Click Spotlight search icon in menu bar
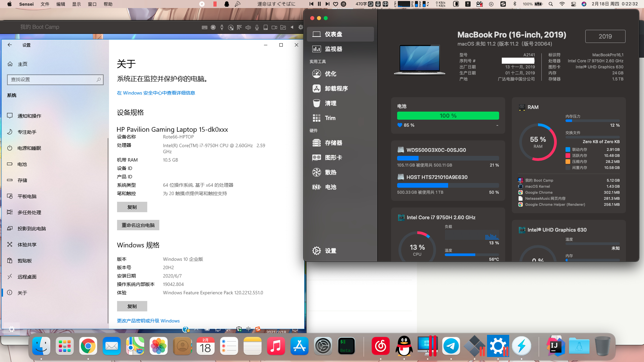Image resolution: width=644 pixels, height=362 pixels. point(551,4)
